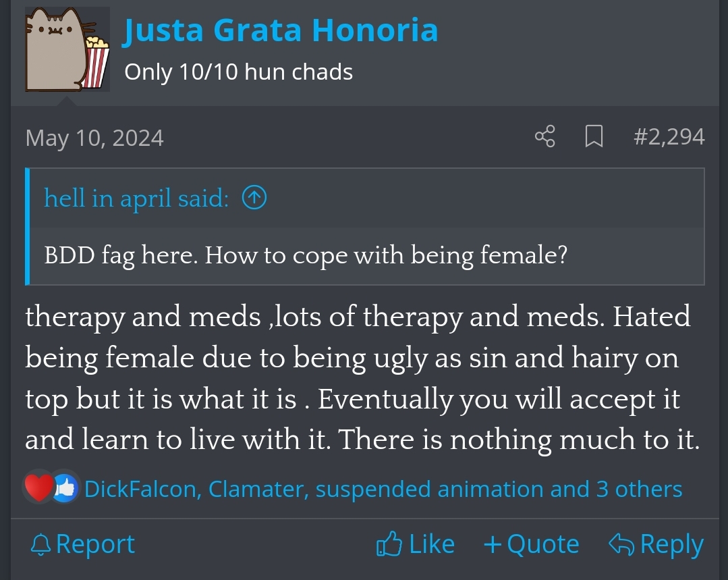Bookmark this post using the bookmark icon
The width and height of the screenshot is (728, 580).
coord(594,137)
